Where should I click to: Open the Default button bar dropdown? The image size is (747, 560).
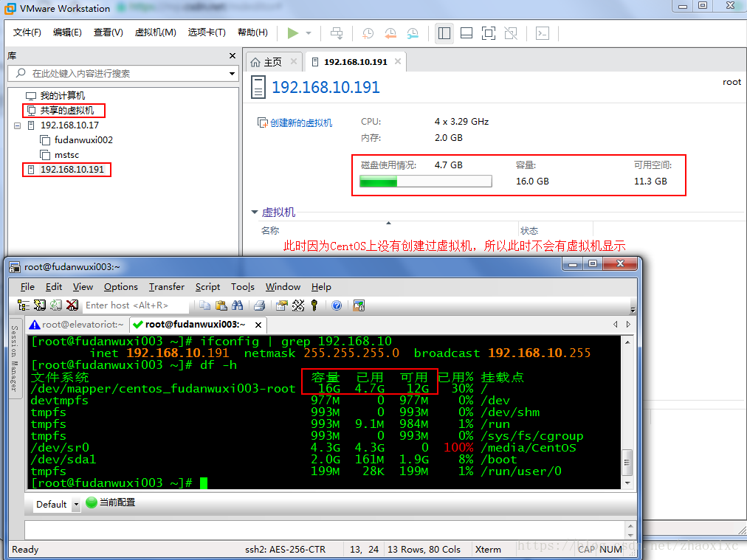76,504
